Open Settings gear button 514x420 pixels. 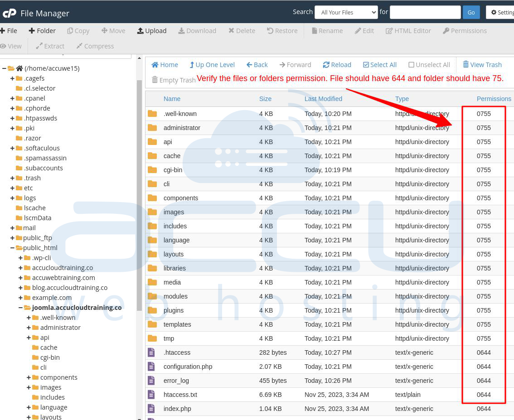coord(500,12)
